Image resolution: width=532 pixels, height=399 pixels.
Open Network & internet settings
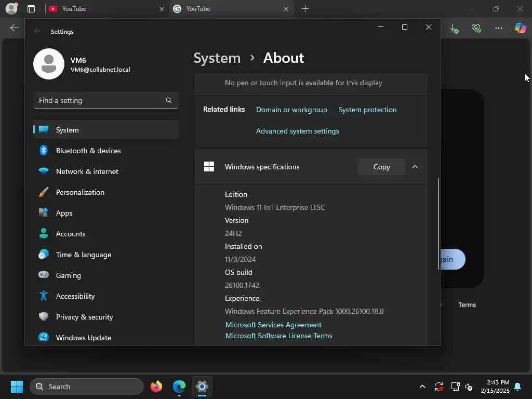pos(106,171)
